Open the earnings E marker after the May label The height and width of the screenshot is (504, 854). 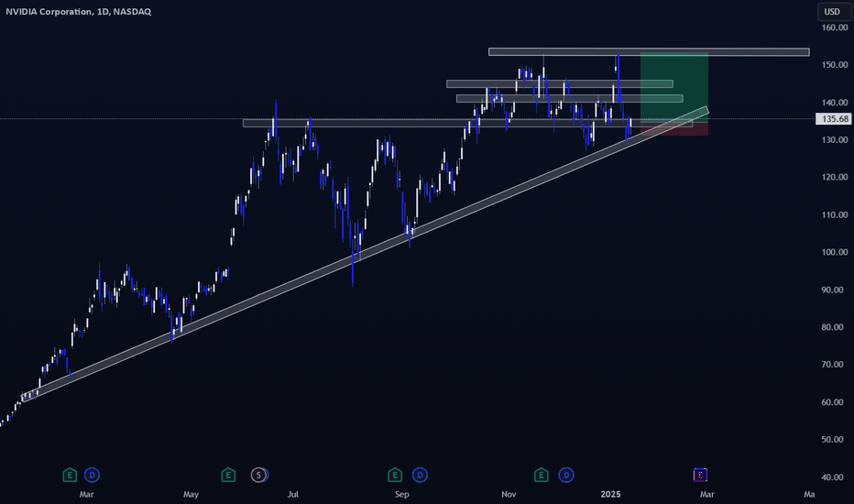coord(228,475)
